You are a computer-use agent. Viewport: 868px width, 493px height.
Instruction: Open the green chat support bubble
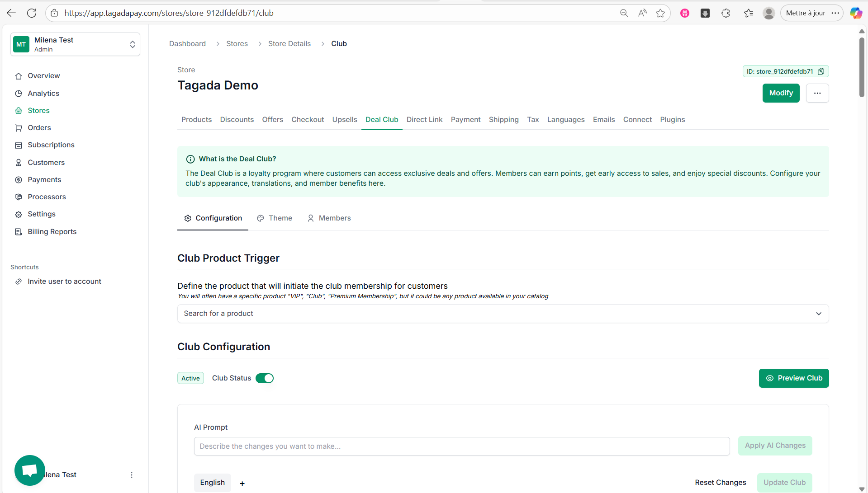30,470
